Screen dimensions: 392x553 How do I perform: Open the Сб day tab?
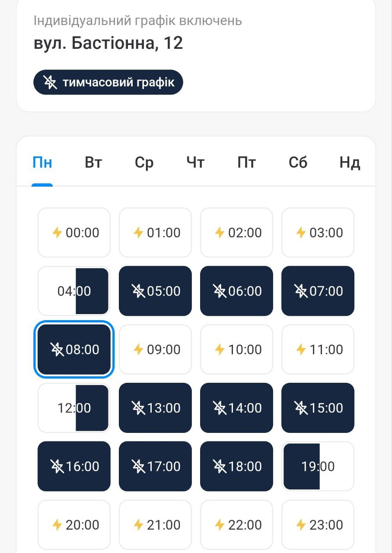pos(298,163)
